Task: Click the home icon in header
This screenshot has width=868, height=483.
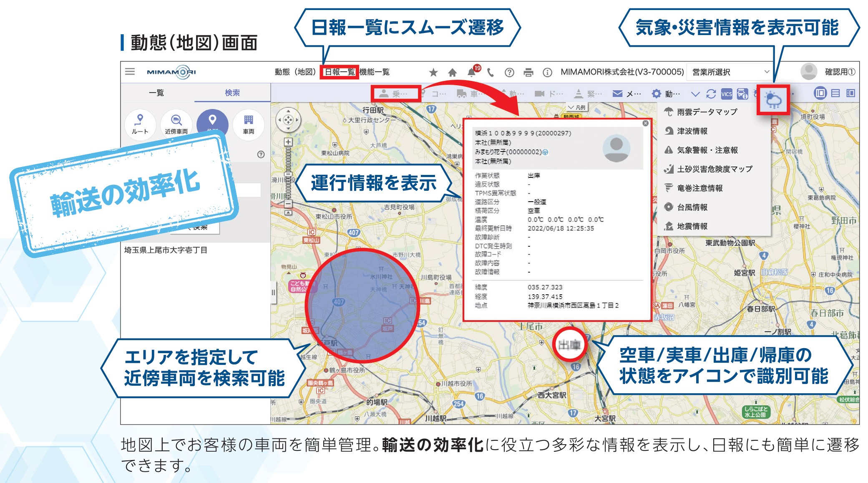Action: pyautogui.click(x=452, y=73)
